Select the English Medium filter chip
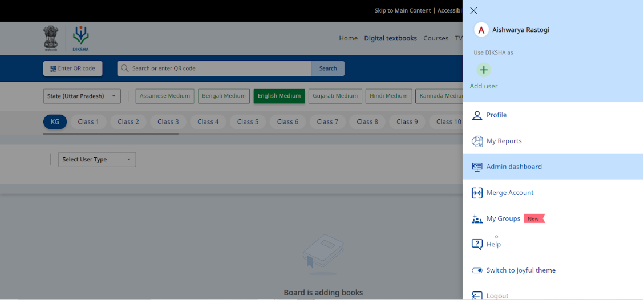Viewport: 644px width, 300px height. click(x=279, y=96)
